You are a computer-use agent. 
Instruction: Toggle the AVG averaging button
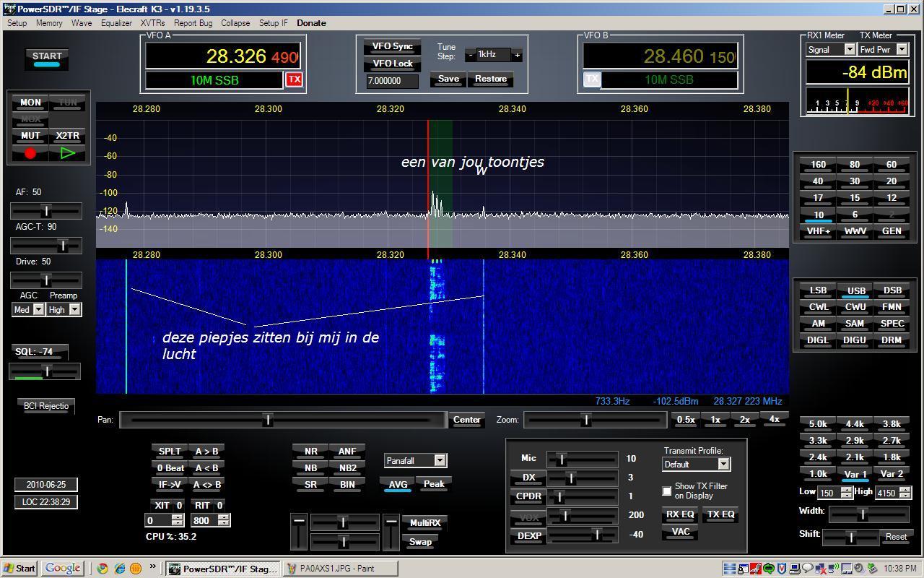point(398,485)
